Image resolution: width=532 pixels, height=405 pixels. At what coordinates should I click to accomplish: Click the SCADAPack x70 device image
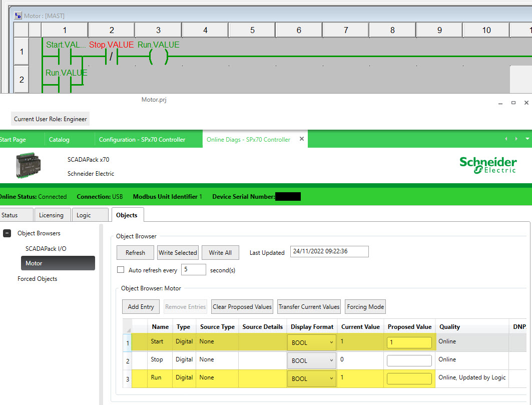point(28,165)
